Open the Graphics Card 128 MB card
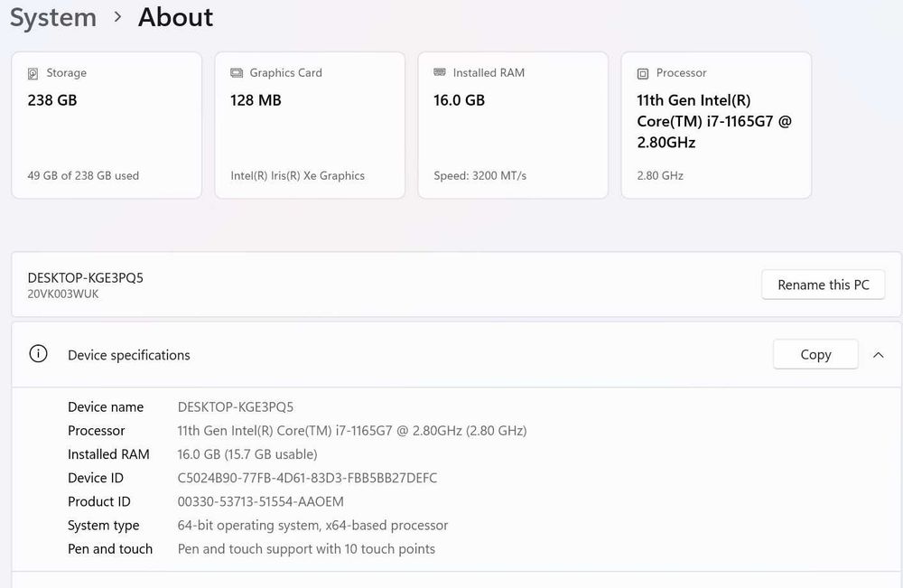This screenshot has height=588, width=903. 310,125
